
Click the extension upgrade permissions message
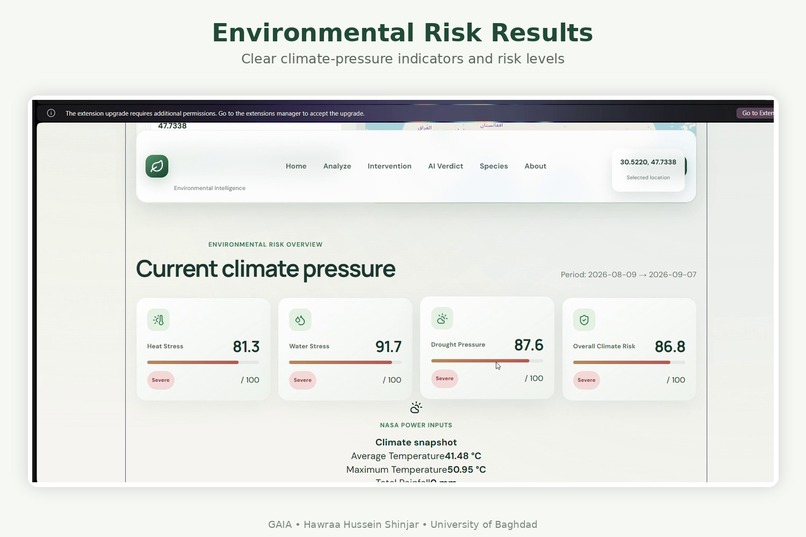point(215,114)
